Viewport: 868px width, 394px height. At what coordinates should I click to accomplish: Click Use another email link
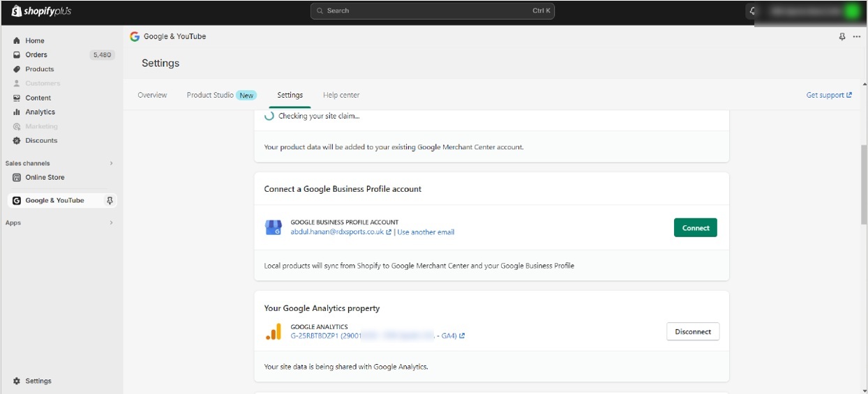coord(426,232)
